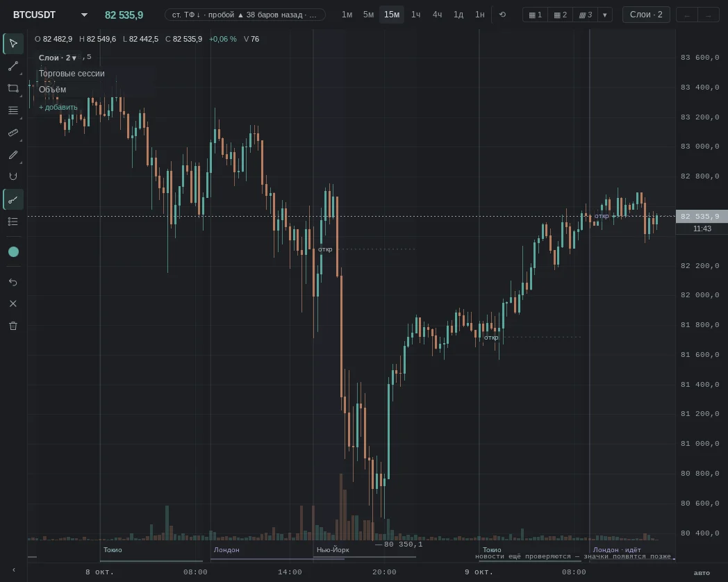728x582 pixels.
Task: Pick the teal drawing color swatch
Action: [13, 251]
